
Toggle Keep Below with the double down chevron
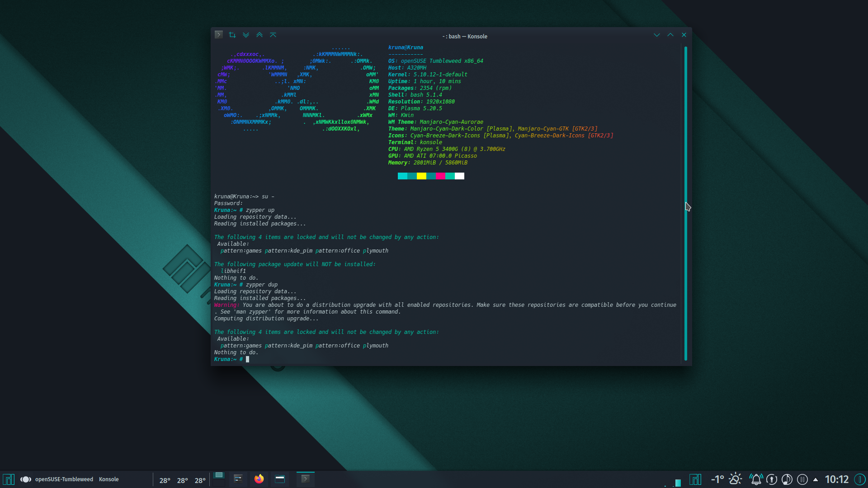click(x=246, y=35)
